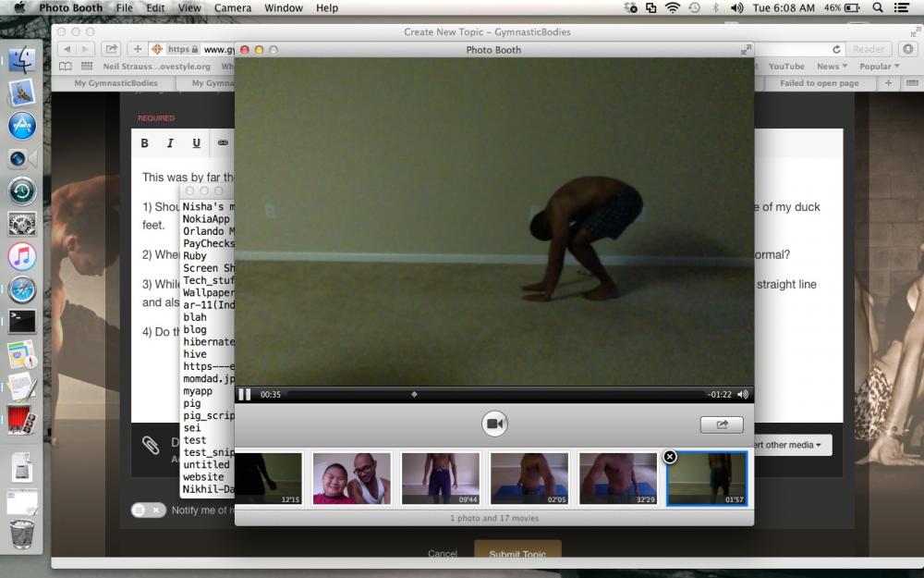Toggle the Notify me switch
Image resolution: width=924 pixels, height=578 pixels.
pos(149,510)
